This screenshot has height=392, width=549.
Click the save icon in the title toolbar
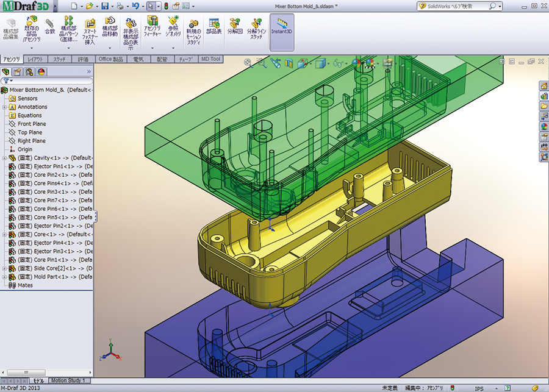click(105, 6)
